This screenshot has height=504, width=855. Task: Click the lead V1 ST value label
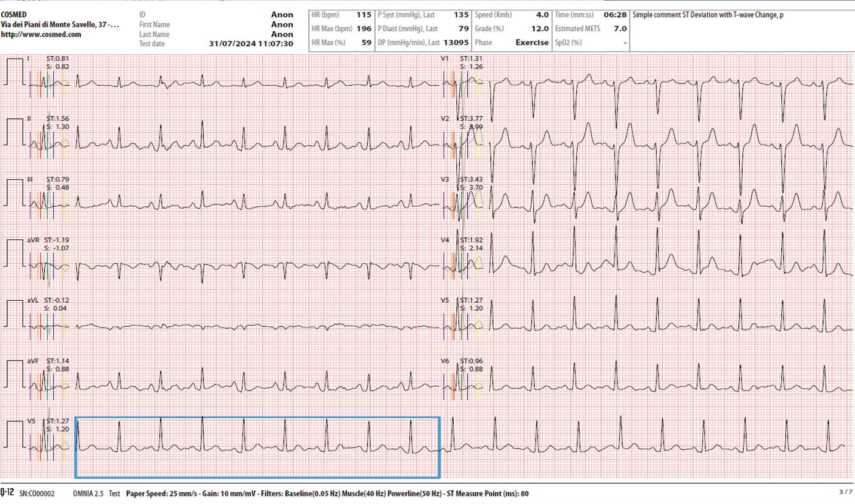pos(471,59)
